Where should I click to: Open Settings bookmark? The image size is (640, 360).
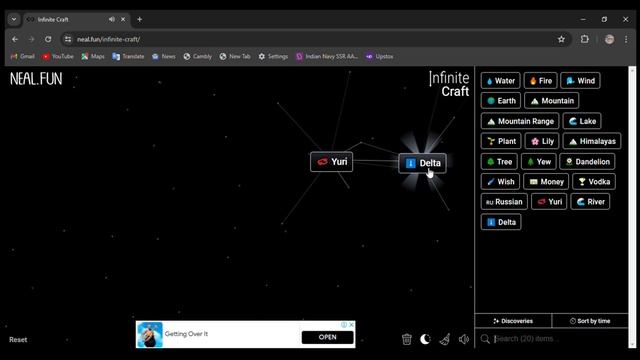pos(273,56)
